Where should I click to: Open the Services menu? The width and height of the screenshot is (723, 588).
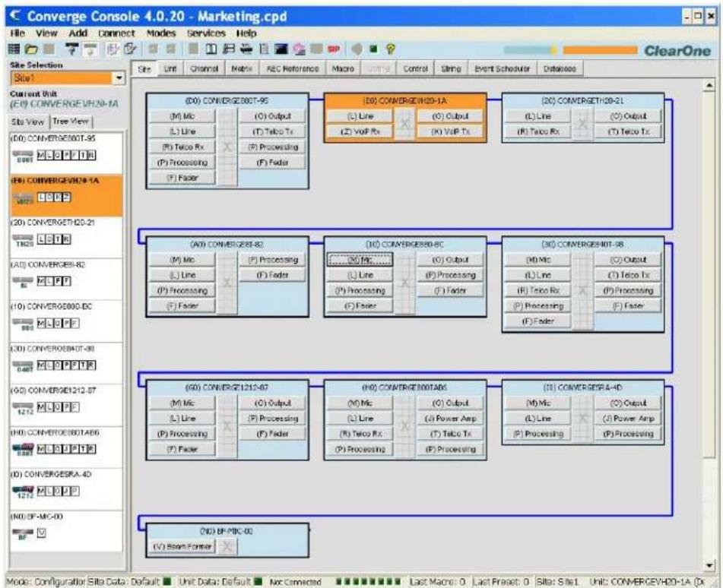[x=206, y=33]
